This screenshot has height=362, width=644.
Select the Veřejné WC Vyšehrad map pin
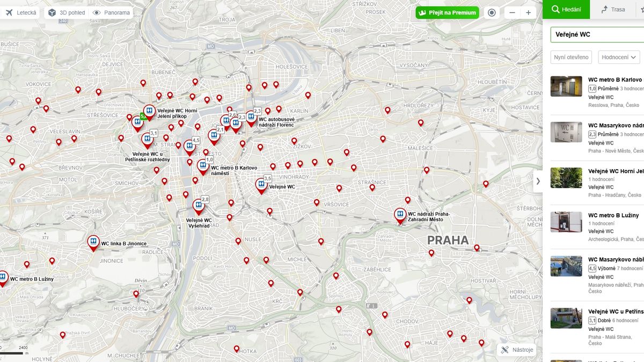click(199, 206)
